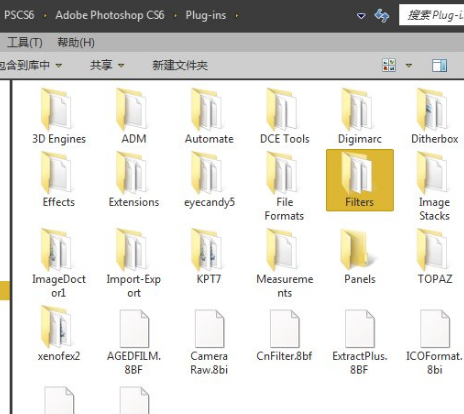Expand the 共享 dropdown
Screen dimensions: 464x414
pos(107,65)
